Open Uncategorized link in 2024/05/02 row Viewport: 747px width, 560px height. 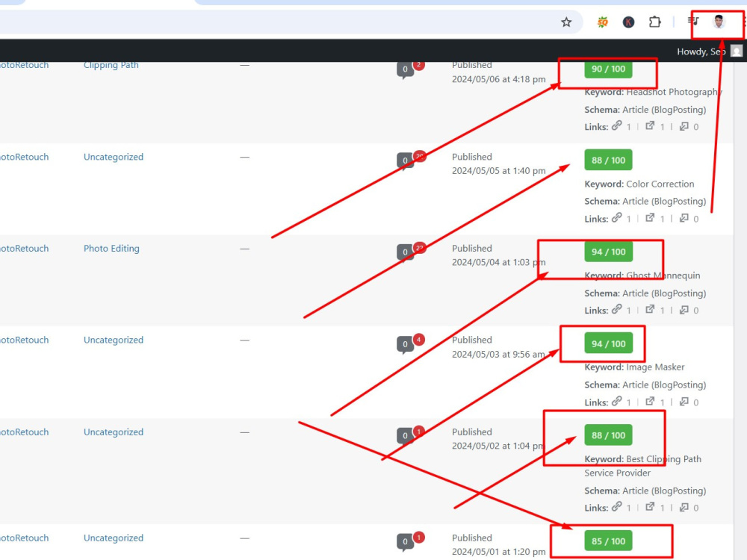(114, 432)
